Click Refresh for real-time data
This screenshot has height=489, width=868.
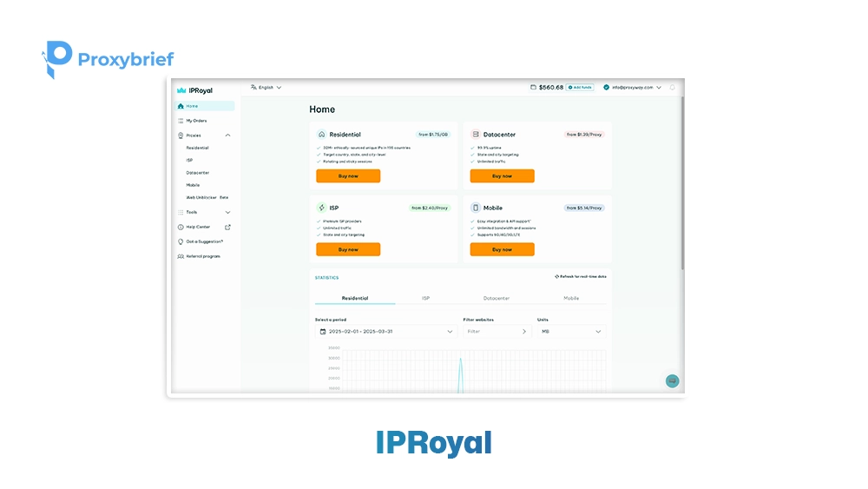coord(581,276)
